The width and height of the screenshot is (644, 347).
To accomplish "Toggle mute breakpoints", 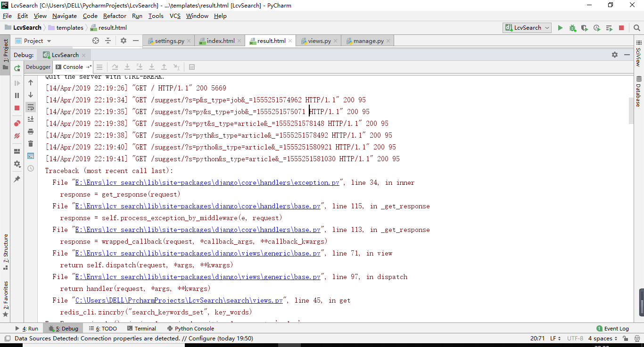I will click(x=17, y=136).
